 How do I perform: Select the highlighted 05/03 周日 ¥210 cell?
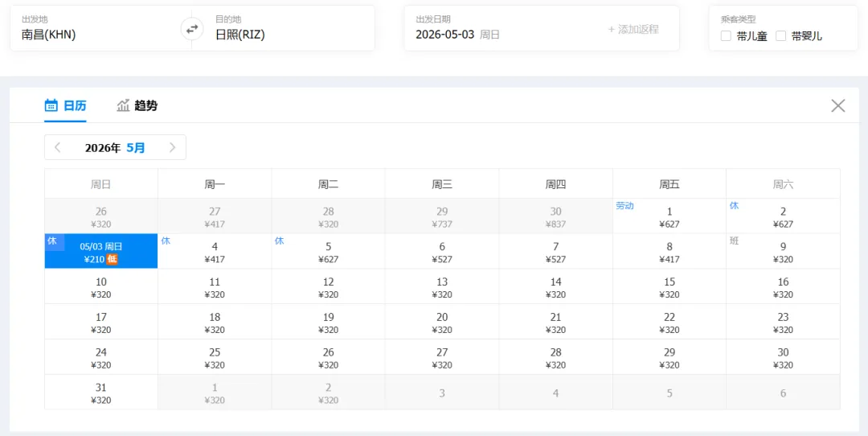tap(101, 251)
